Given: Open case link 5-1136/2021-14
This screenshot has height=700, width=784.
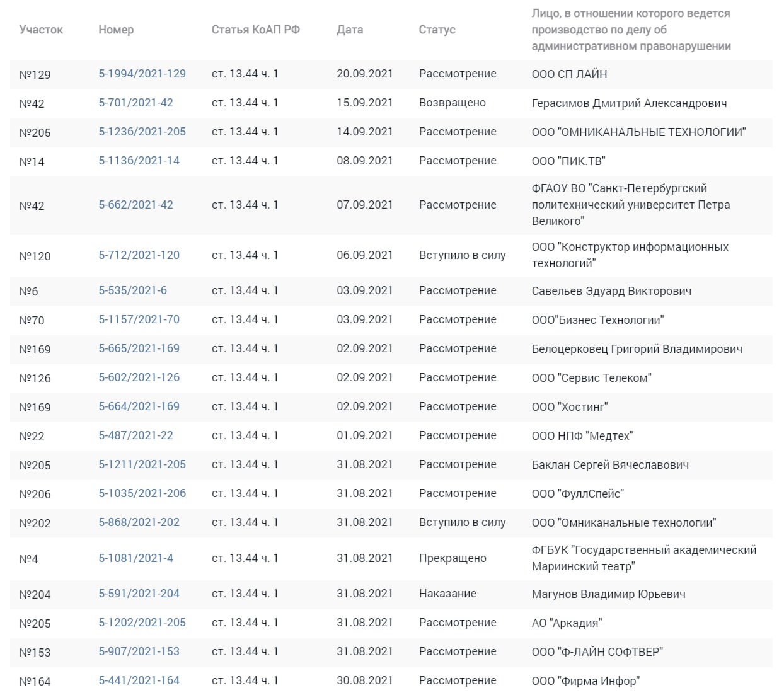Looking at the screenshot, I should coord(139,161).
